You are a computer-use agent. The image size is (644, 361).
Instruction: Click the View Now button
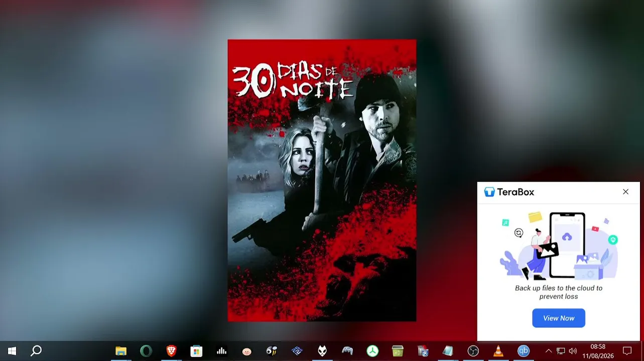pos(559,318)
